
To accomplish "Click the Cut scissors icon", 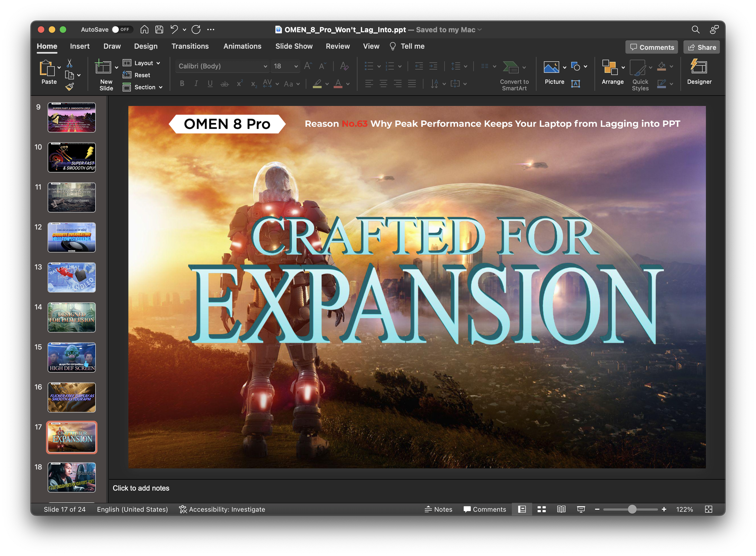I will [70, 63].
